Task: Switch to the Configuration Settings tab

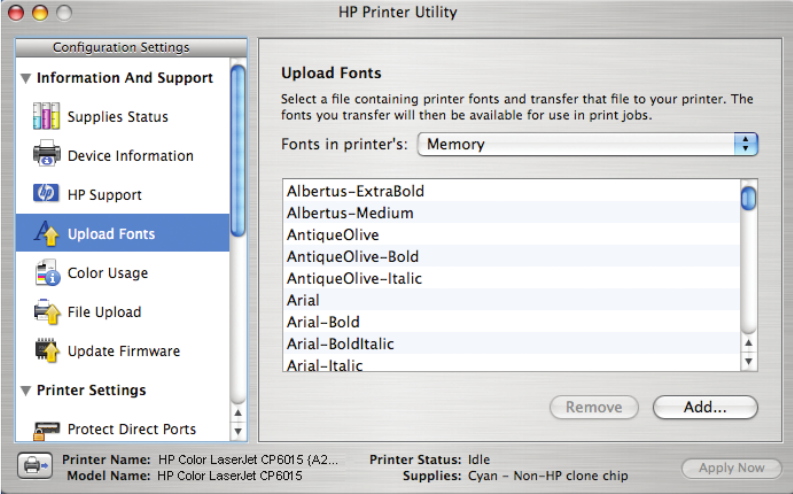Action: pos(121,47)
